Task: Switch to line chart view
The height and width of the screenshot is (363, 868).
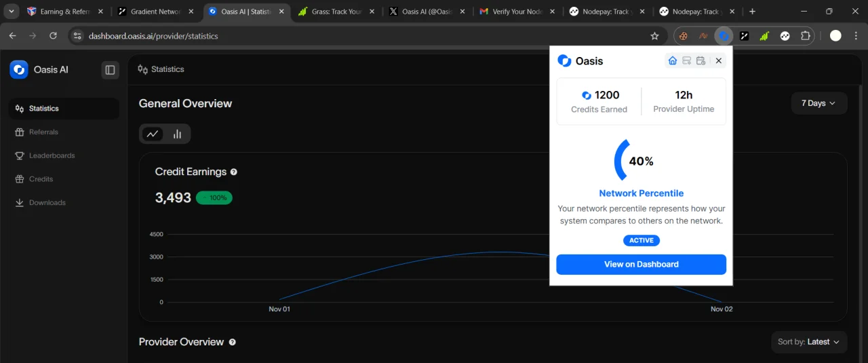Action: (153, 134)
